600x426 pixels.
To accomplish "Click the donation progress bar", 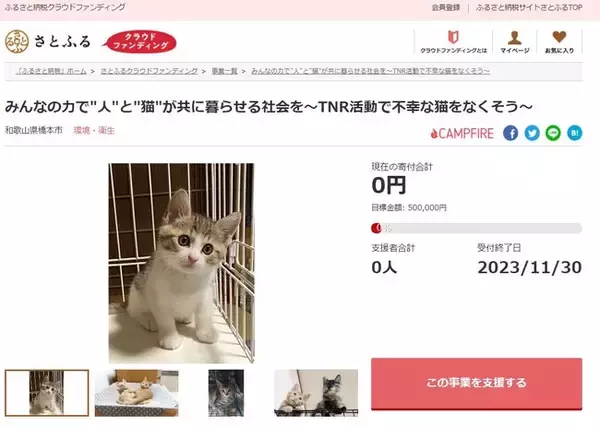I will click(476, 228).
